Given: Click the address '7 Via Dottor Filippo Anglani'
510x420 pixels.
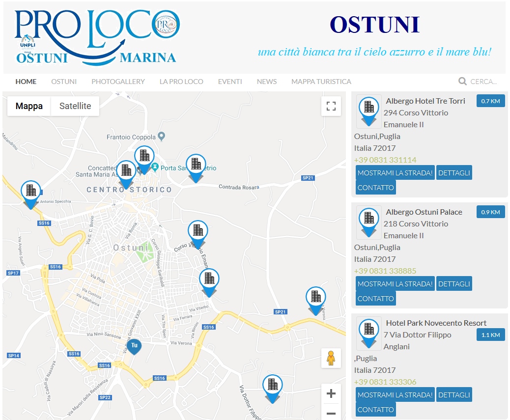Looking at the screenshot, I should click(417, 341).
